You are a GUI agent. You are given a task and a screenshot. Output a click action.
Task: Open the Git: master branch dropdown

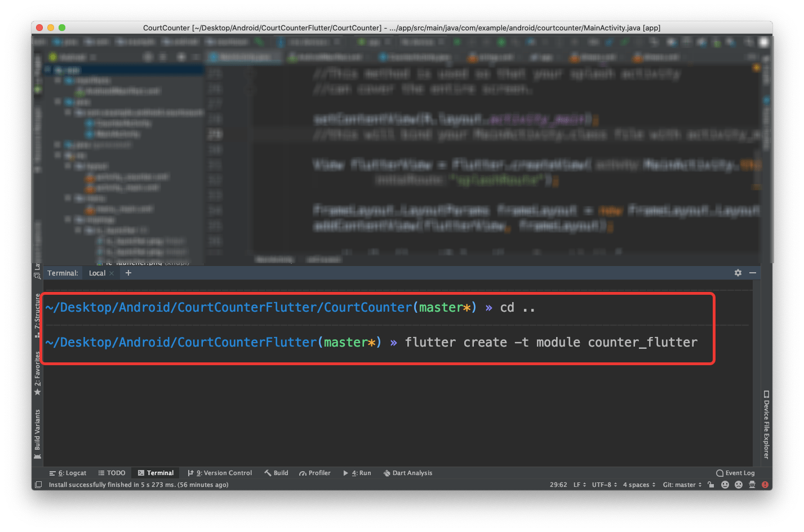tap(682, 485)
